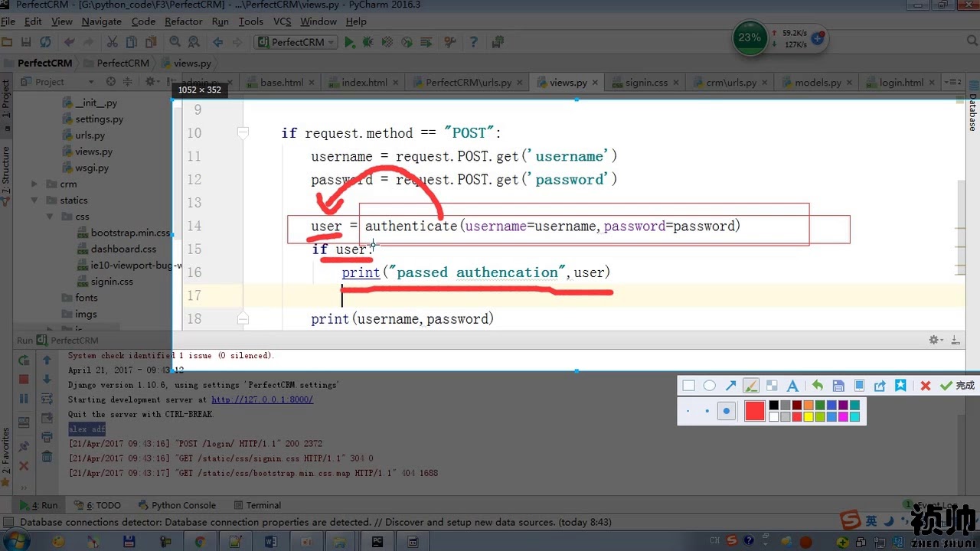The image size is (980, 551).
Task: Open the VCS menu
Action: click(282, 21)
